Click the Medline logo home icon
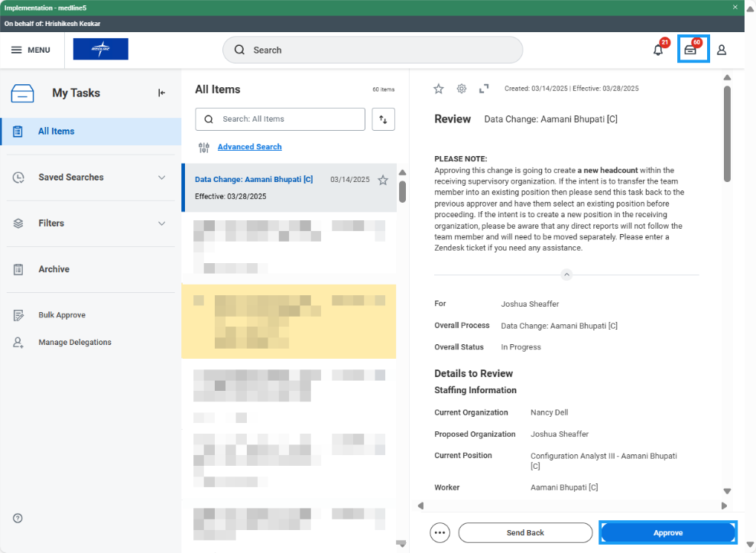756x553 pixels. tap(101, 50)
